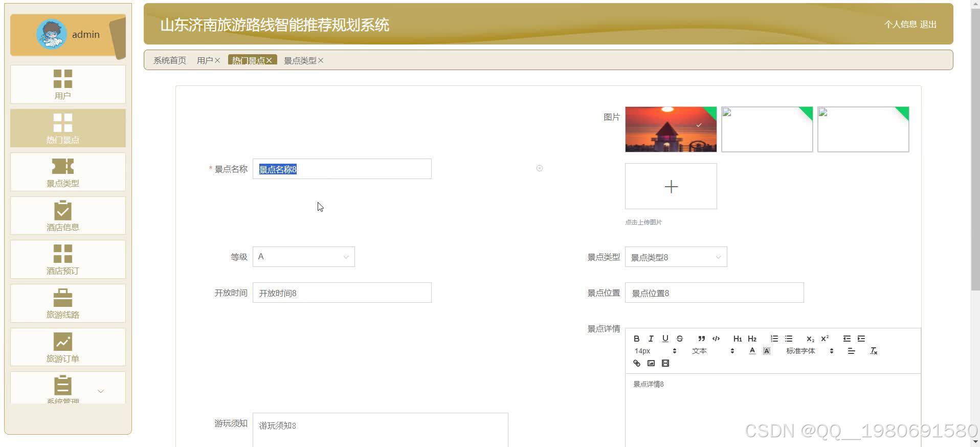The width and height of the screenshot is (980, 447).
Task: Open 文本 heading style dropdown
Action: click(x=713, y=351)
